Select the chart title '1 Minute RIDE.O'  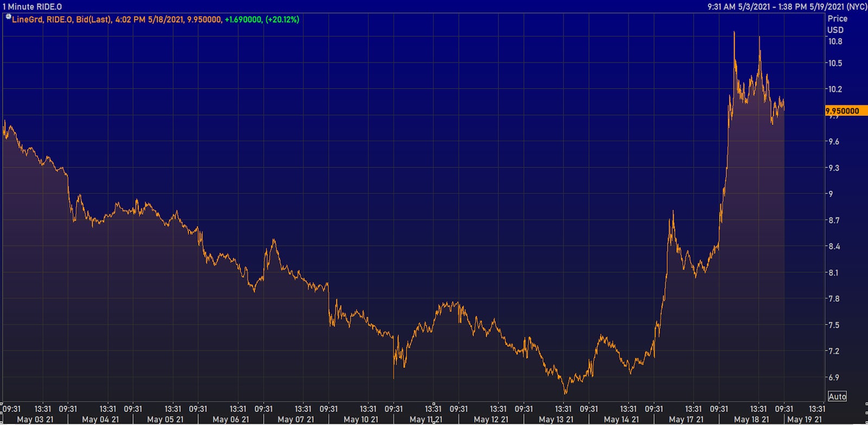pyautogui.click(x=32, y=7)
